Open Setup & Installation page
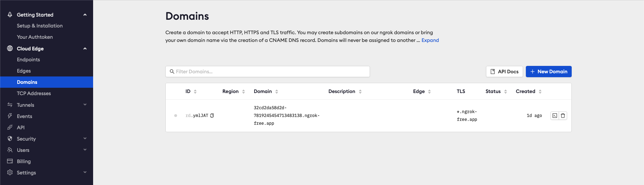The height and width of the screenshot is (185, 644). (x=40, y=26)
